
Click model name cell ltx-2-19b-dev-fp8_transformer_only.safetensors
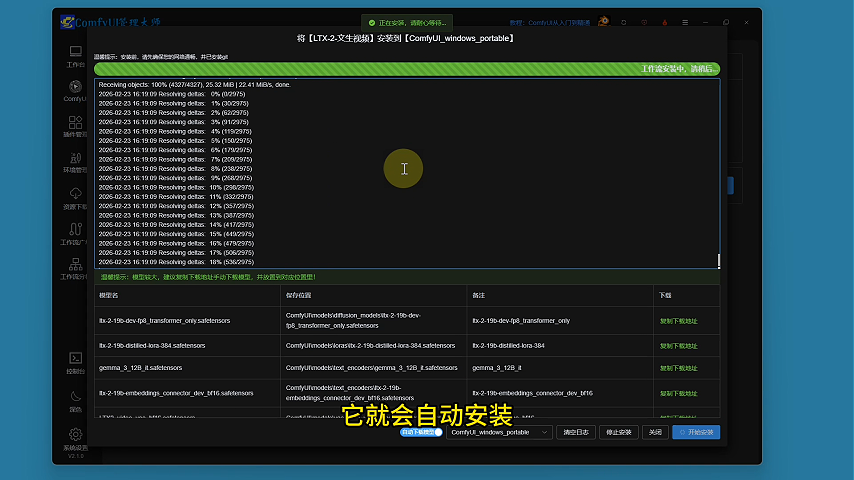coord(164,320)
